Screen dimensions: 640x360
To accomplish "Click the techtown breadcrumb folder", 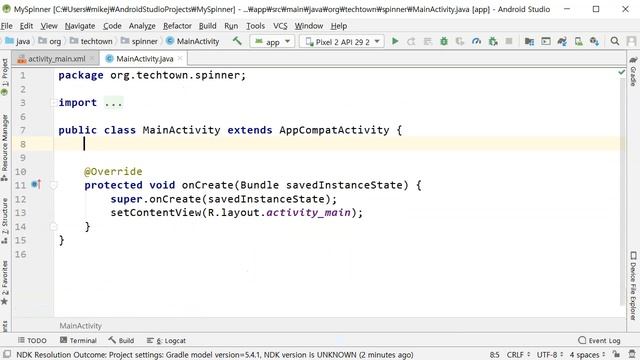I will [91, 41].
